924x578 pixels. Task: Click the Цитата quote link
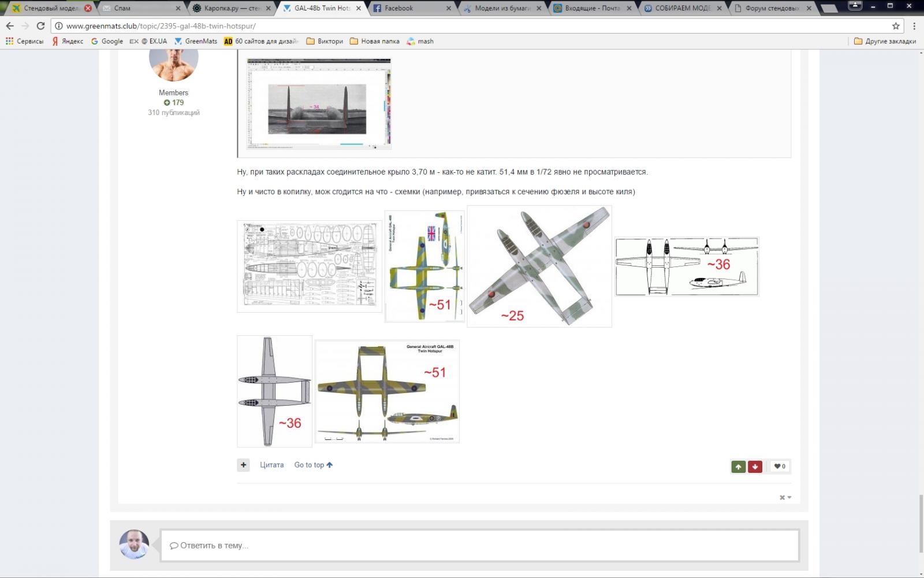coord(271,465)
